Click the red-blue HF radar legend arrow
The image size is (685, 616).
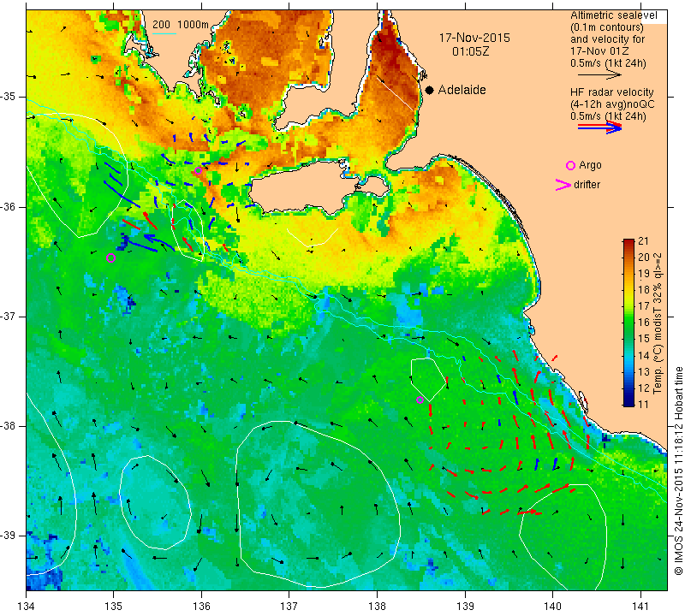(599, 127)
